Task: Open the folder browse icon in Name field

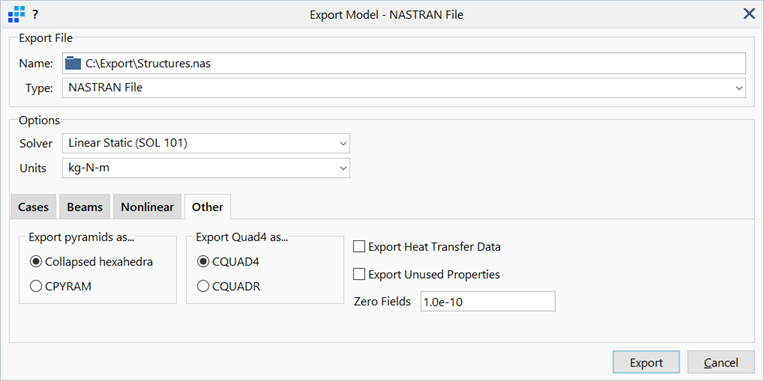Action: pos(73,63)
